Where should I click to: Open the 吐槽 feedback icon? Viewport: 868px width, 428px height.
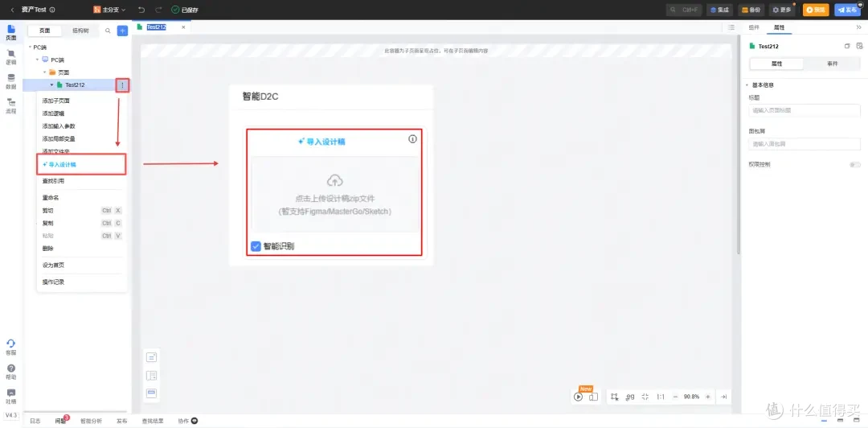(11, 396)
